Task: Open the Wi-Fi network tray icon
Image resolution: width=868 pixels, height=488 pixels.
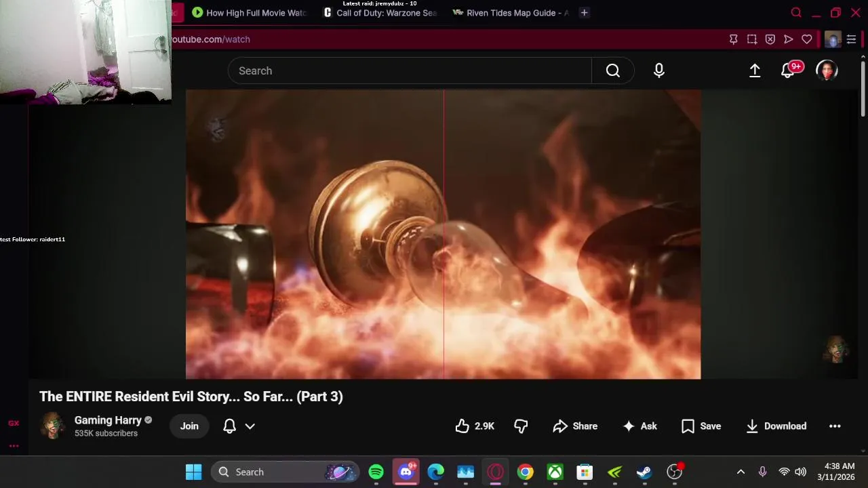Action: 784,472
